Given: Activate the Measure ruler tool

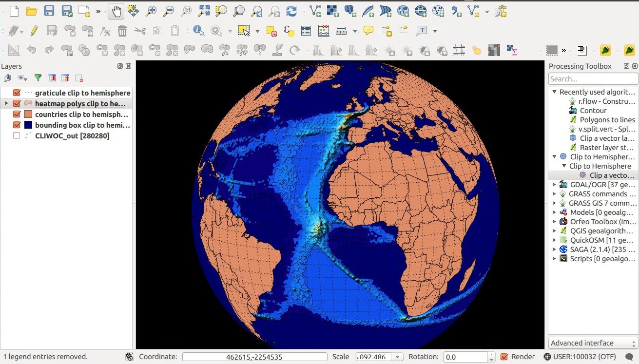Looking at the screenshot, I should [x=341, y=31].
